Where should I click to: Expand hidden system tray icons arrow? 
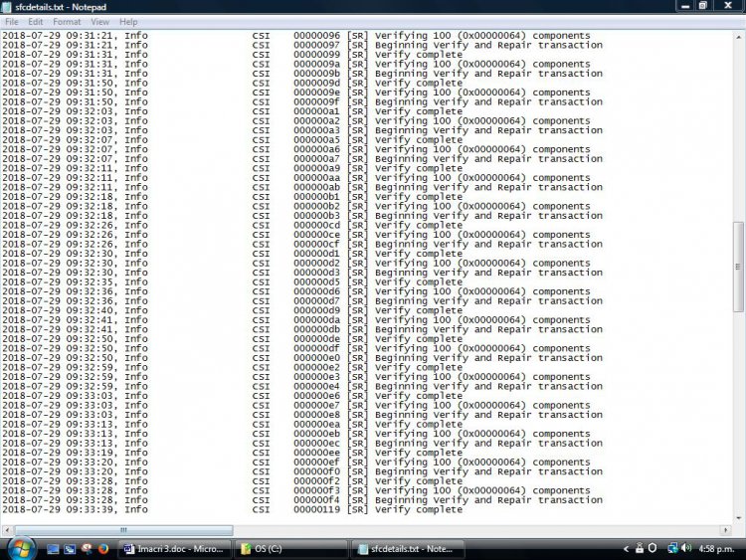coord(628,548)
